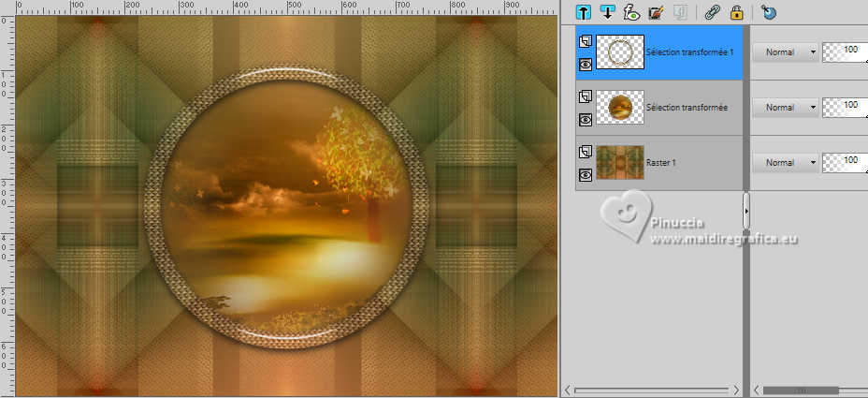
Task: Adjust opacity field of Sélection transformée layer
Action: coord(846,108)
